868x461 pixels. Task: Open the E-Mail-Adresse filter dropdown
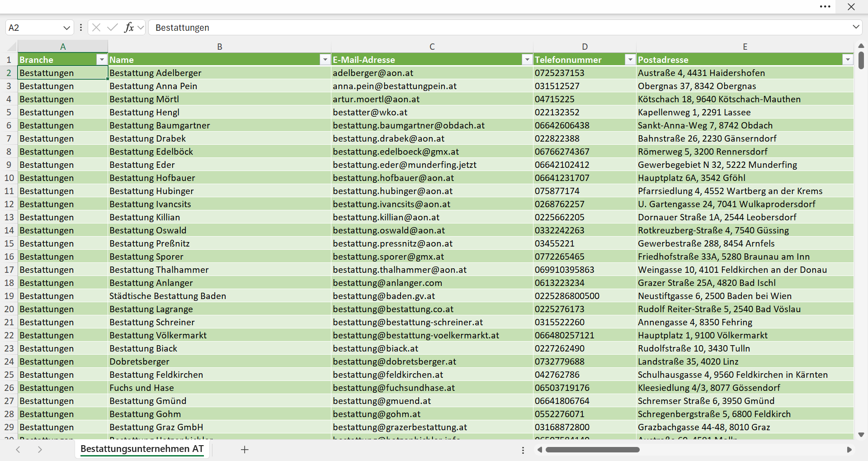[x=527, y=60]
